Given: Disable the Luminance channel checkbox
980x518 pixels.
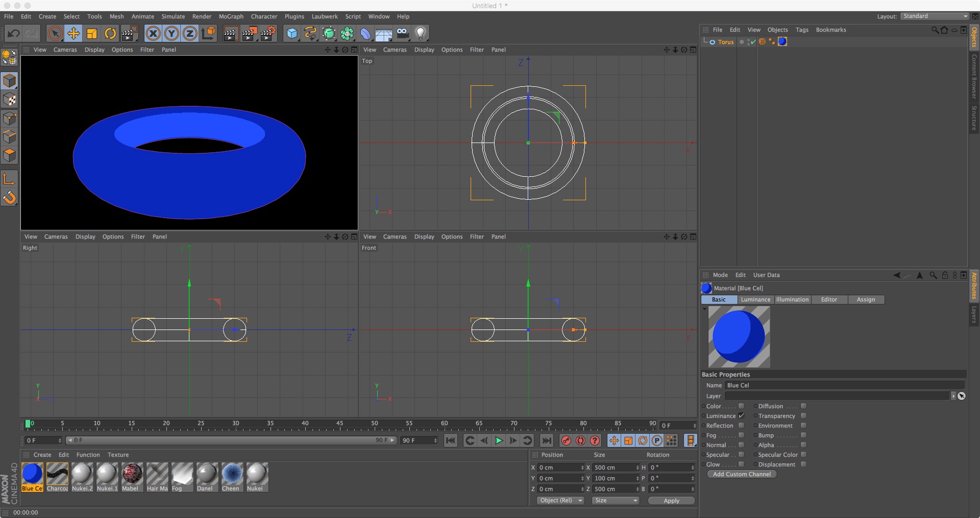Looking at the screenshot, I should pos(741,416).
